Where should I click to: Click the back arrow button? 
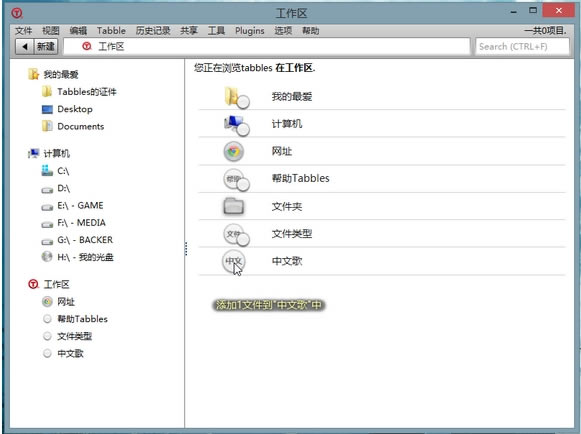click(x=25, y=47)
